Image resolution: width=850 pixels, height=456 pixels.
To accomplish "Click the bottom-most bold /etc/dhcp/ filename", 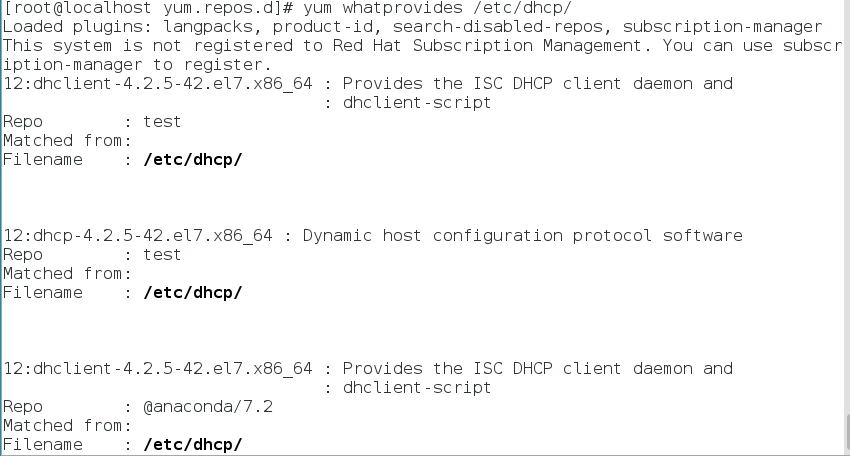I will (x=193, y=444).
